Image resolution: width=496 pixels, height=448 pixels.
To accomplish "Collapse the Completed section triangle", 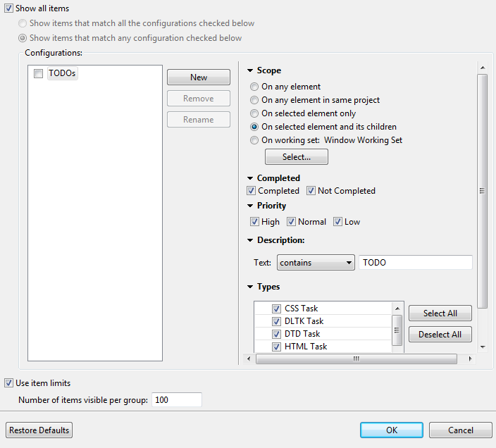I will (x=250, y=179).
